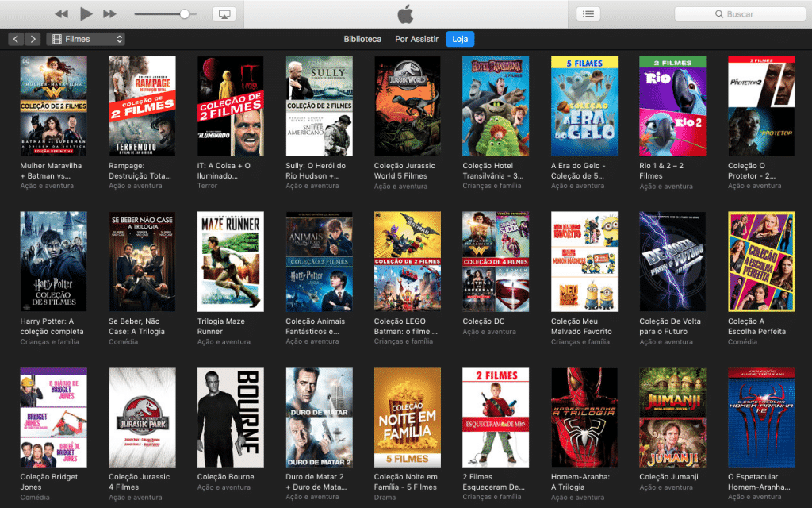Open the AirPlay output icon
Image resolution: width=812 pixels, height=508 pixels.
(224, 14)
